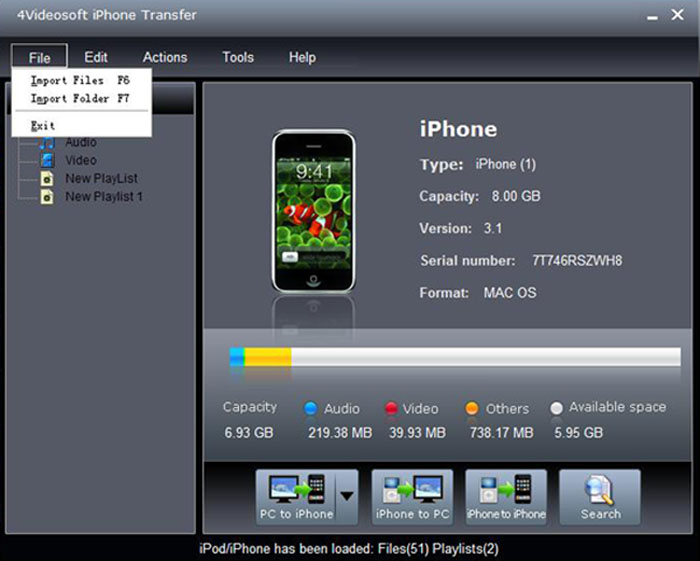Click the Audio music note icon

click(47, 143)
